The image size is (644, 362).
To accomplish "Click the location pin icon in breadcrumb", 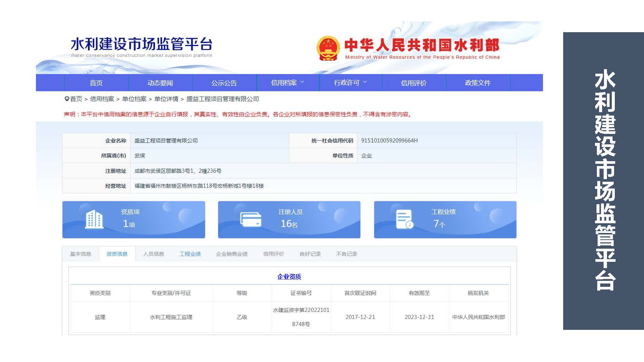I will coord(67,99).
